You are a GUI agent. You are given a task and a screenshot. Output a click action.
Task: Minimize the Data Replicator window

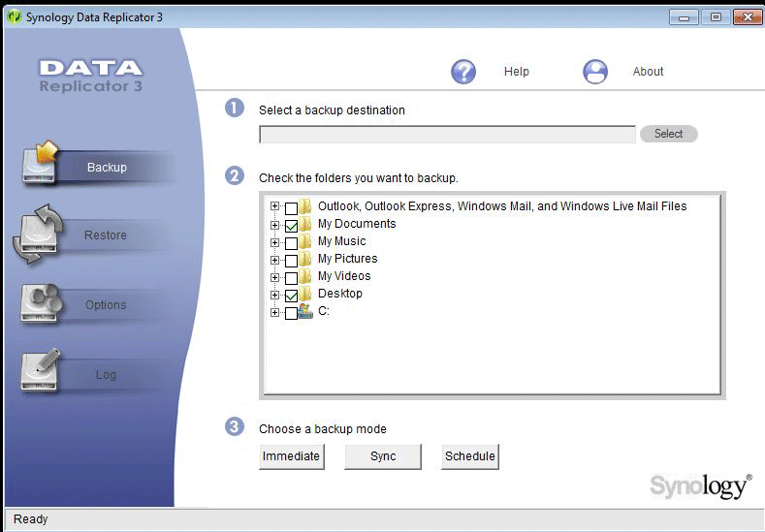point(684,17)
